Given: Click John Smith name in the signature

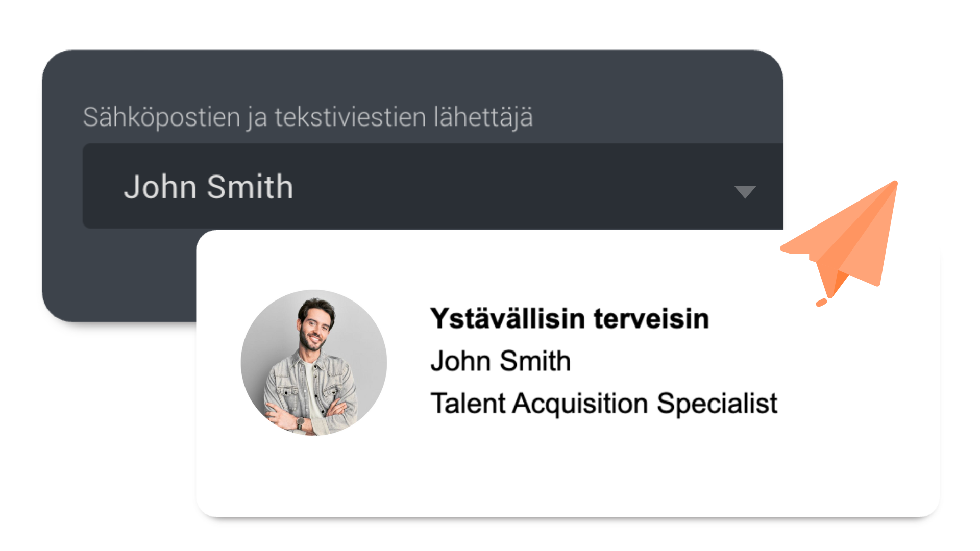Looking at the screenshot, I should (500, 361).
